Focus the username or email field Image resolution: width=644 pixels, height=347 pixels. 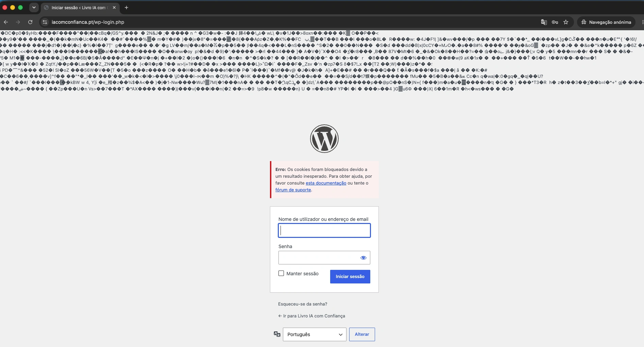click(324, 230)
